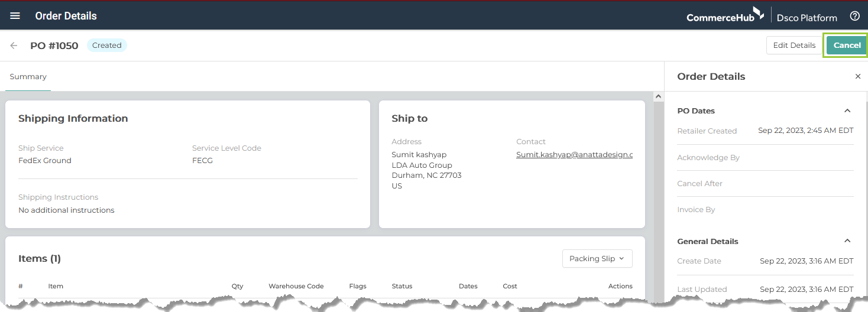Click the Dsco Platform label
Viewport: 868px width, 312px height.
pos(807,18)
